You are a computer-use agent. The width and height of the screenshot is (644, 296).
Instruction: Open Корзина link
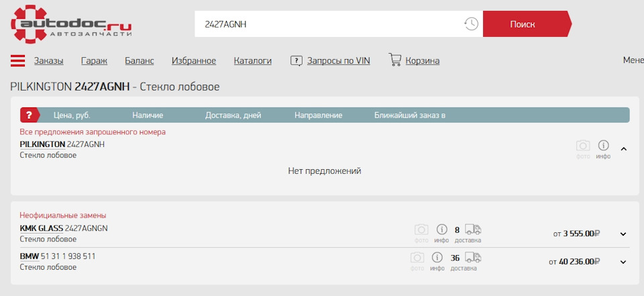(x=422, y=61)
